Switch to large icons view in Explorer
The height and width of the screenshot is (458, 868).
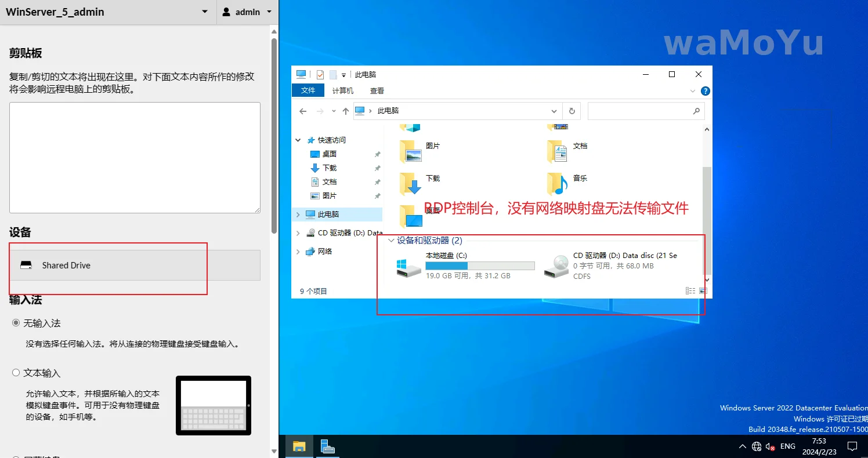(x=703, y=291)
